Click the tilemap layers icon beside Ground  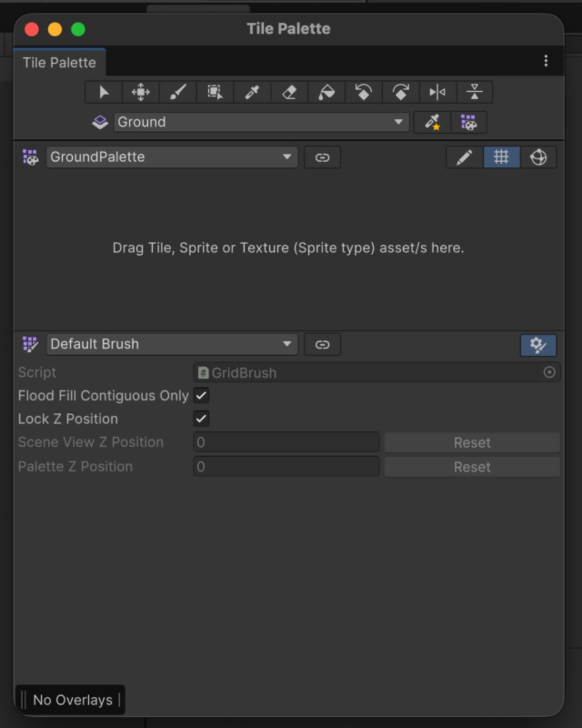(100, 122)
